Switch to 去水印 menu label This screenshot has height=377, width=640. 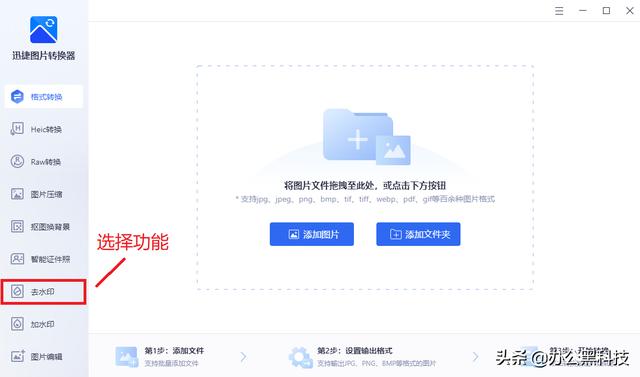click(43, 292)
